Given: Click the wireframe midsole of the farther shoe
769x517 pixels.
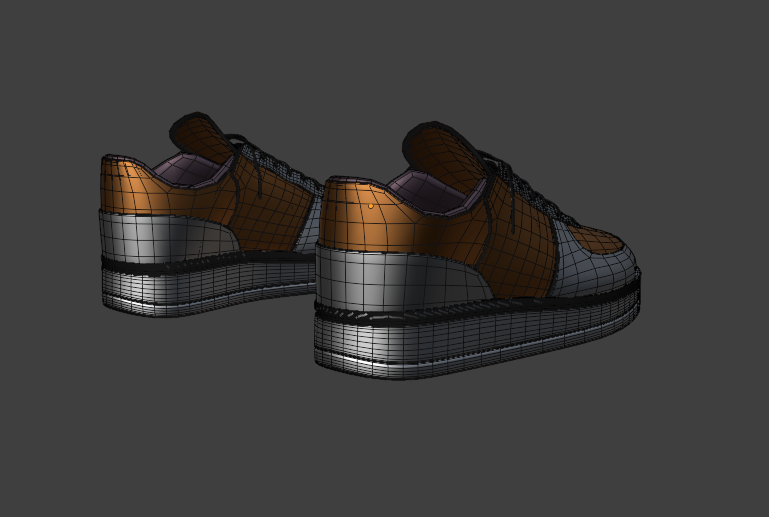Looking at the screenshot, I should pyautogui.click(x=200, y=288).
